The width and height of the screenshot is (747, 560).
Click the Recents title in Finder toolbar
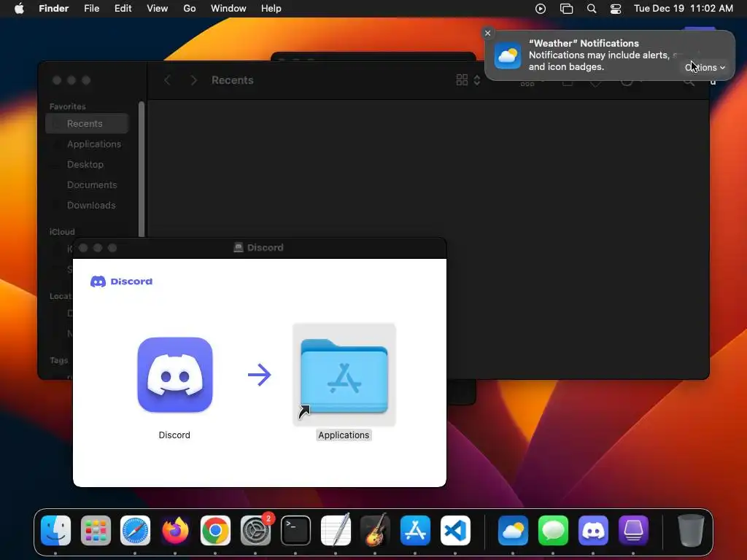point(233,80)
